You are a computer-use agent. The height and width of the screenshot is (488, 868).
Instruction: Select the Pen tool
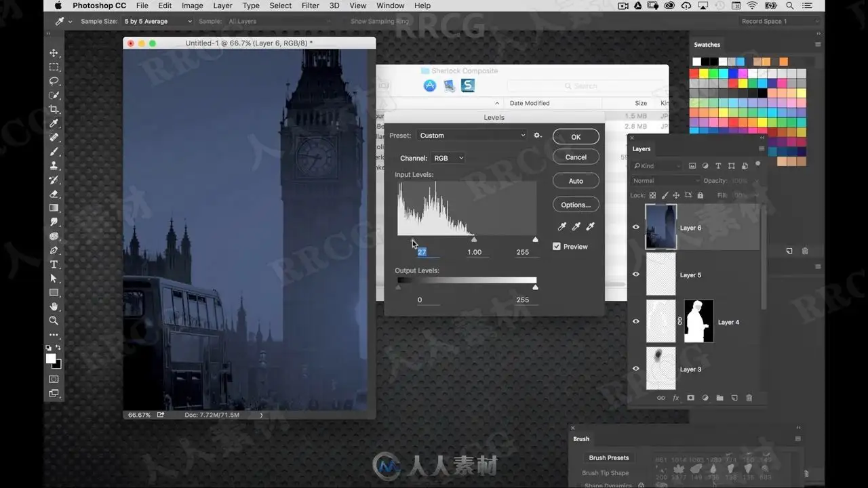[x=54, y=251]
